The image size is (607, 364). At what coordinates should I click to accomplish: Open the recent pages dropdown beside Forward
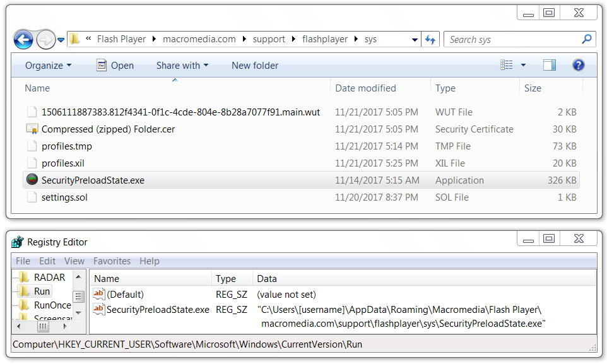click(x=61, y=40)
